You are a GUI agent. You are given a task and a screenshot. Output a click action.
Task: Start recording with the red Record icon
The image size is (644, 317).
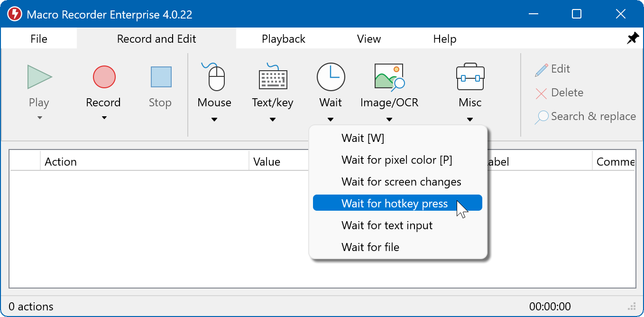[x=104, y=77]
